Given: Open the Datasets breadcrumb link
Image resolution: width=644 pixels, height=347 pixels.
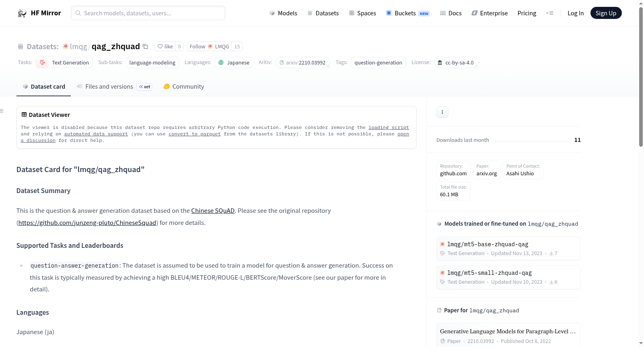Looking at the screenshot, I should [43, 47].
